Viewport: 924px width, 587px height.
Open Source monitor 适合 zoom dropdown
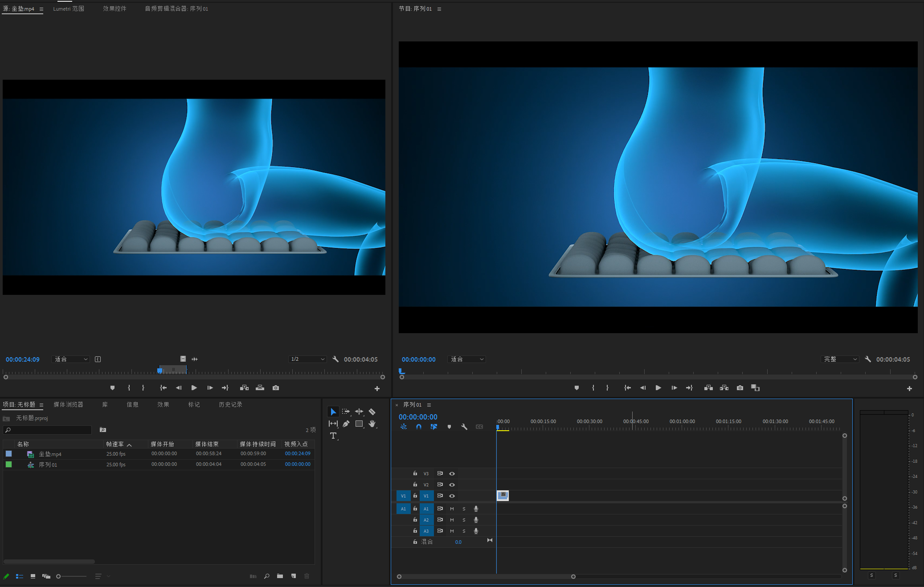71,359
